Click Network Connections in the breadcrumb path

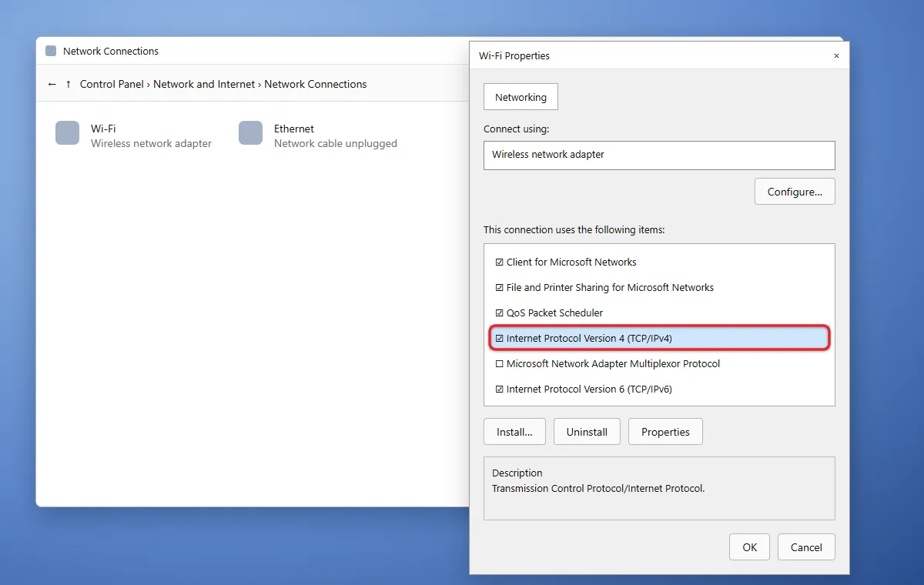click(316, 85)
